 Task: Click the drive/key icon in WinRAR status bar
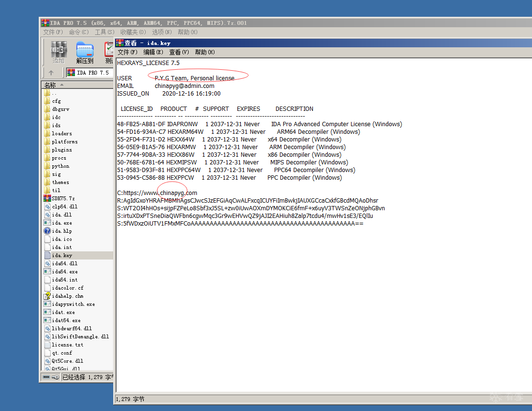click(51, 377)
